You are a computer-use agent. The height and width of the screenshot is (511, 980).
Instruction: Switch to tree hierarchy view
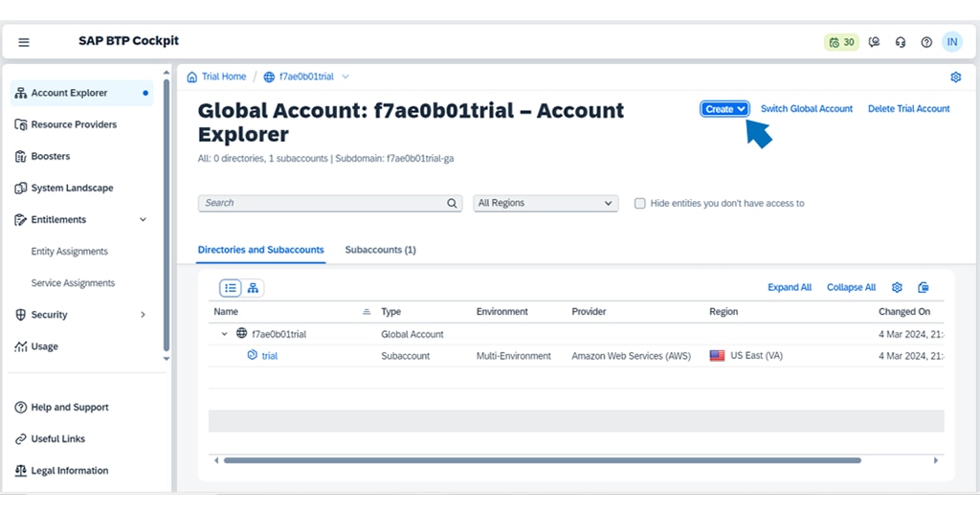click(253, 288)
